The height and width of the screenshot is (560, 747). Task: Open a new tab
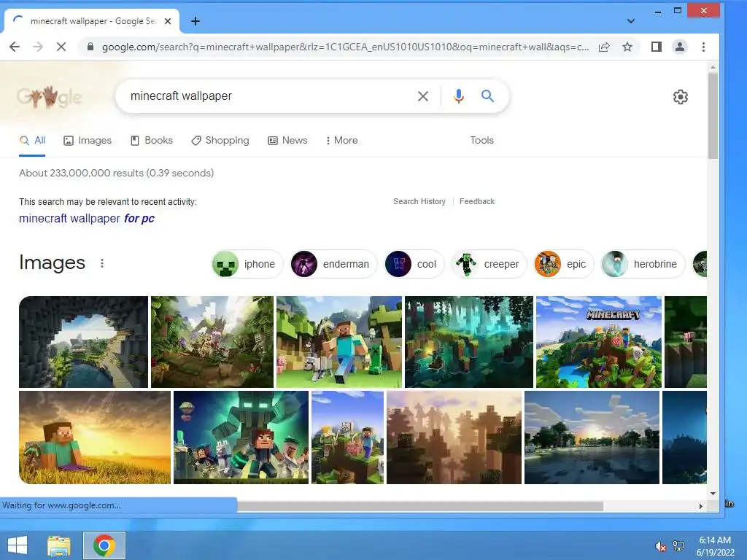(196, 21)
